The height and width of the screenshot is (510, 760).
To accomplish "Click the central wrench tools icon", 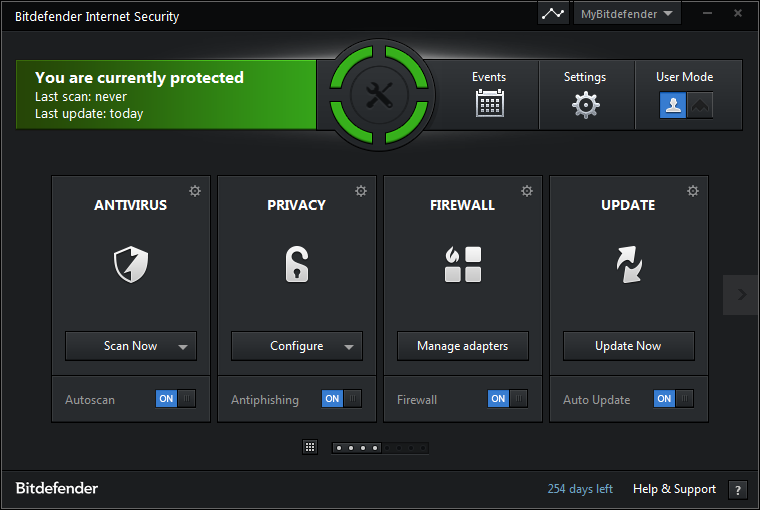I will 381,95.
